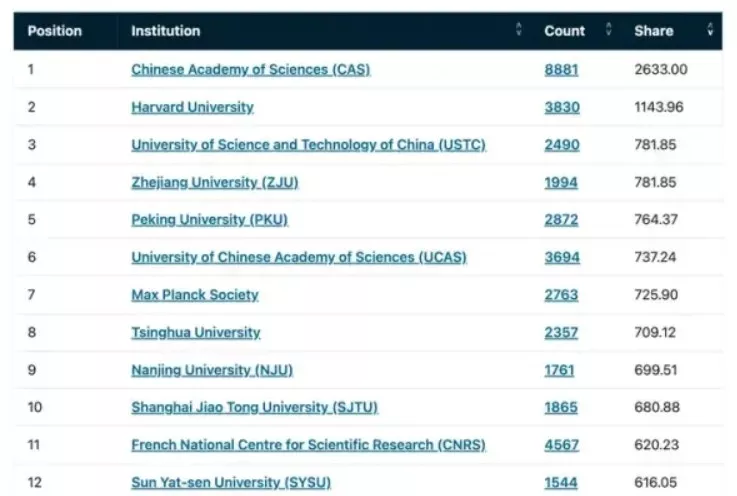This screenshot has height=496, width=737.
Task: Click count 8881 for CAS
Action: click(x=561, y=70)
